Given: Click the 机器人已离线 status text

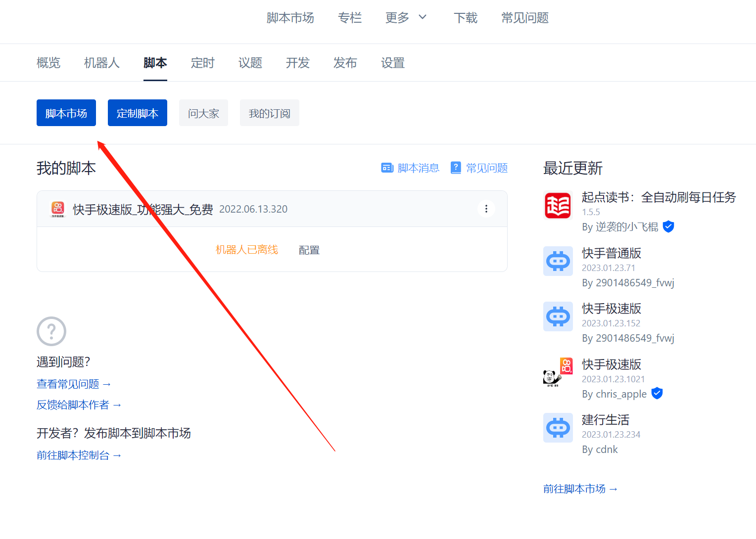Looking at the screenshot, I should (x=247, y=250).
